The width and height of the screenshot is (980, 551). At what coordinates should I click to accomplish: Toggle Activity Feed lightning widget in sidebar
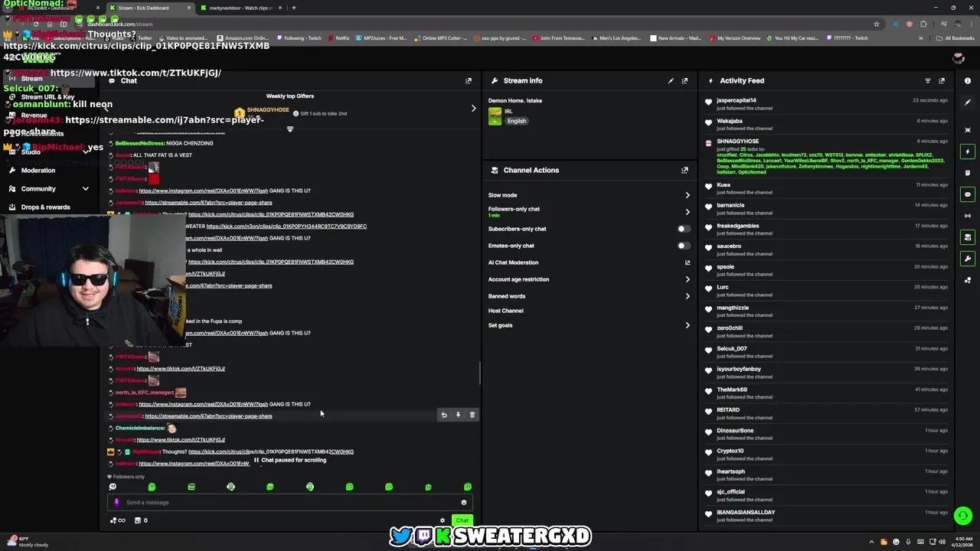point(968,152)
